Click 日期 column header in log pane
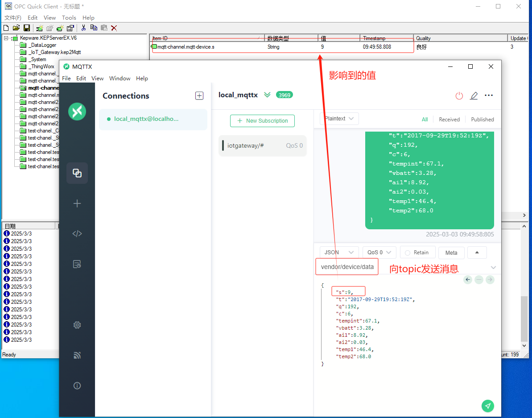Viewport: 532px width, 418px height. tap(28, 226)
